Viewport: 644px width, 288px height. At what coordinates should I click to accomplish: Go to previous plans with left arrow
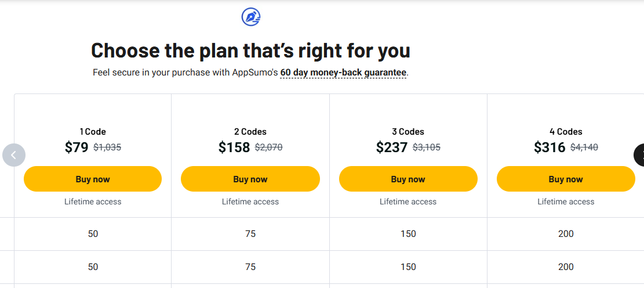click(14, 155)
